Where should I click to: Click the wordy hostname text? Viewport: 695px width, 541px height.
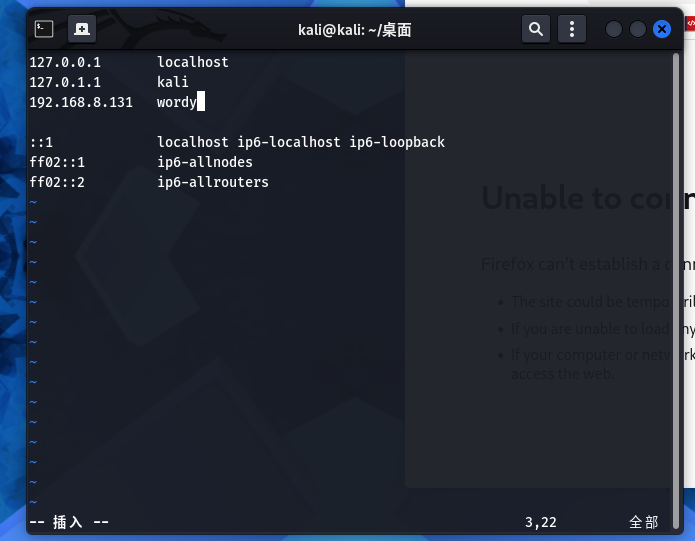176,102
